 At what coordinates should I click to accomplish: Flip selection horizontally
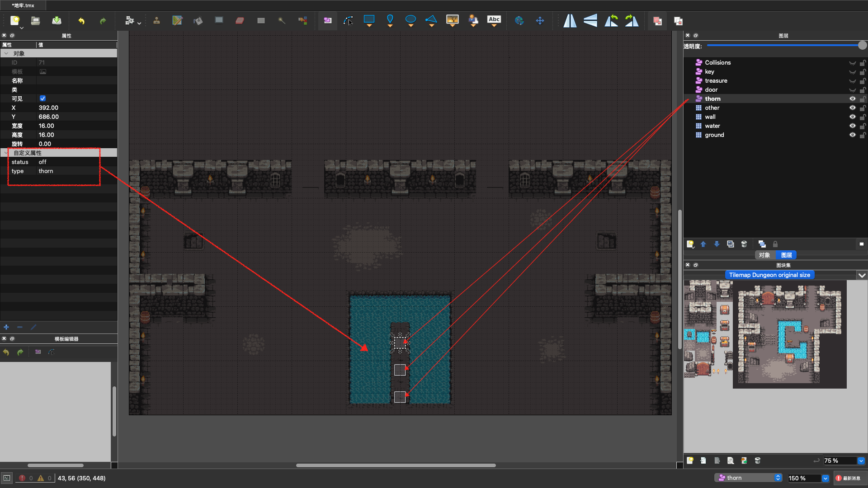point(570,21)
